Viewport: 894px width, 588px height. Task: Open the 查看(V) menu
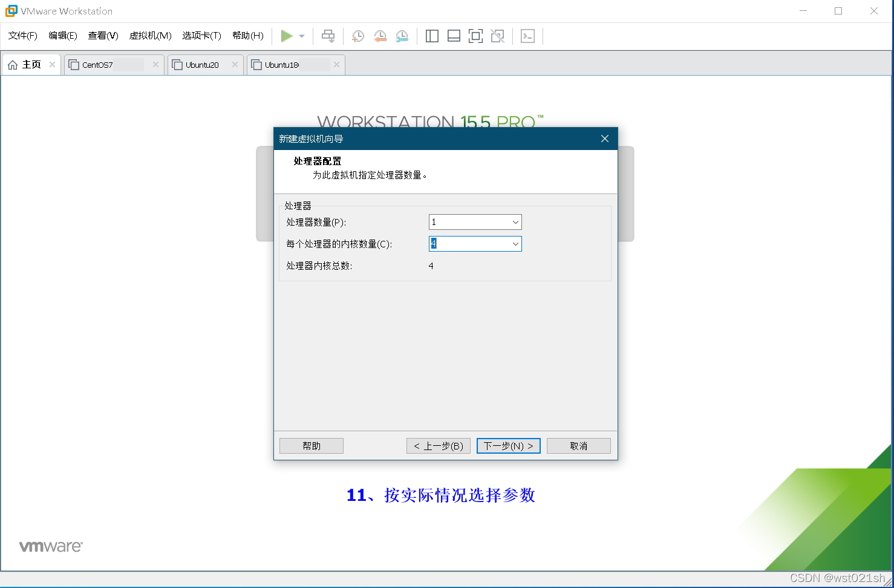[103, 36]
